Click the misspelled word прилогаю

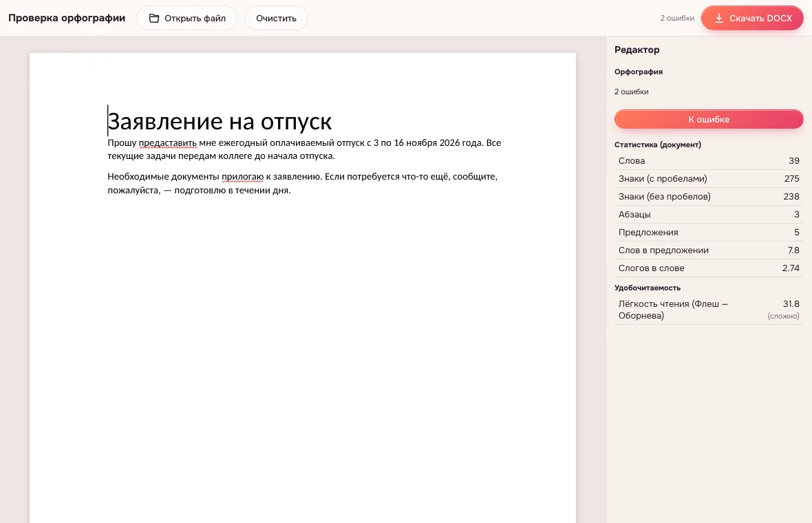coord(242,177)
